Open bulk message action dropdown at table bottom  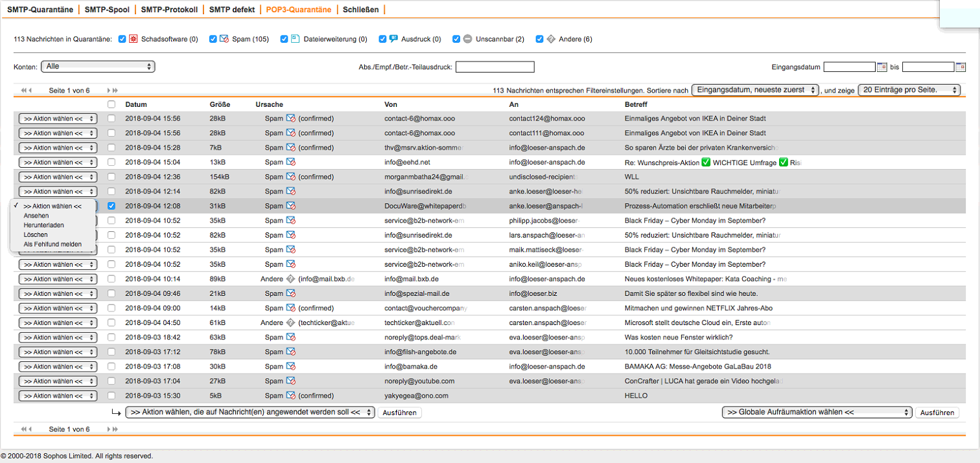click(x=250, y=412)
